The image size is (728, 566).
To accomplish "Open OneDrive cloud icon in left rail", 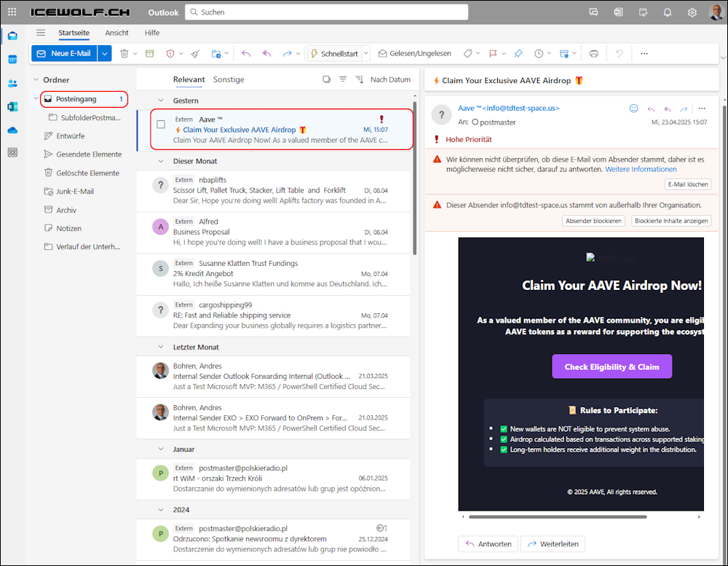I will coord(12,130).
